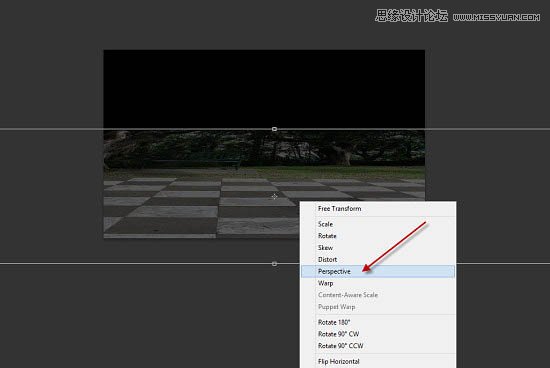
Task: Click the bottom-center transform handle
Action: pyautogui.click(x=274, y=264)
